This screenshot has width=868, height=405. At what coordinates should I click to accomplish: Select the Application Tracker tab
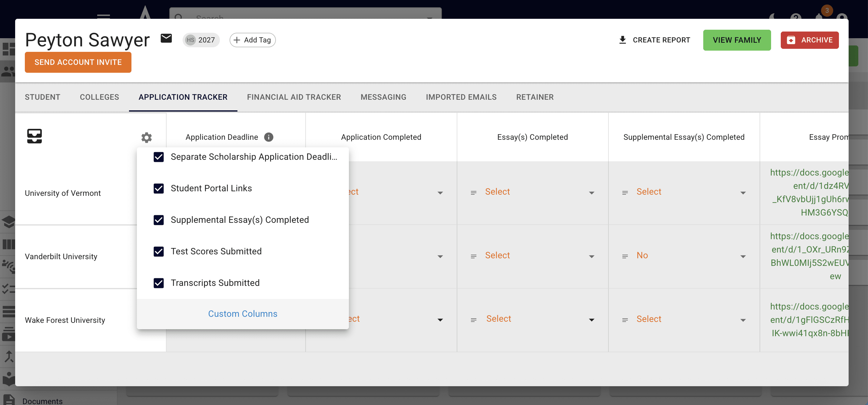pos(183,97)
